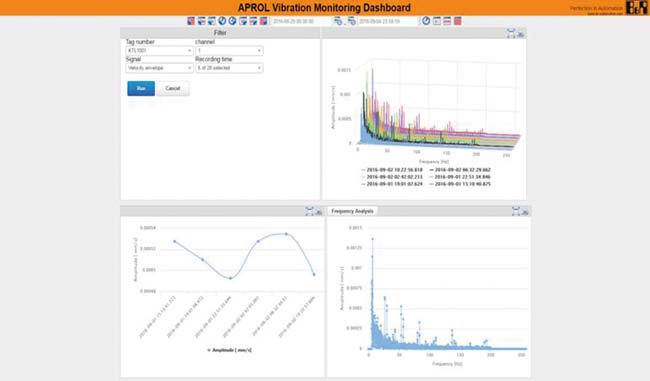Click the red-striped table icon in the right toolbar group
The height and width of the screenshot is (381, 650).
point(447,21)
